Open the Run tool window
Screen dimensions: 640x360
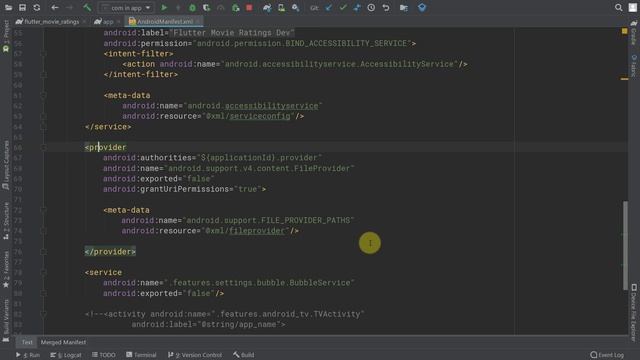(28, 355)
